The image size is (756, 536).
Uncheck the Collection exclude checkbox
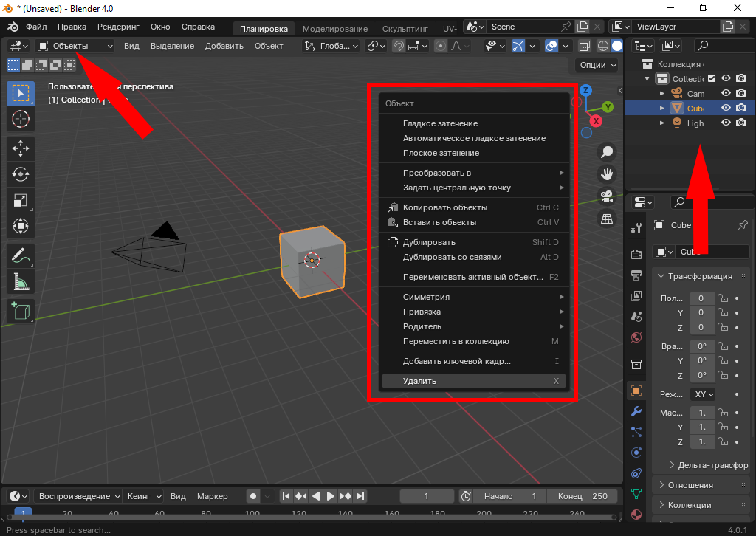tap(712, 78)
